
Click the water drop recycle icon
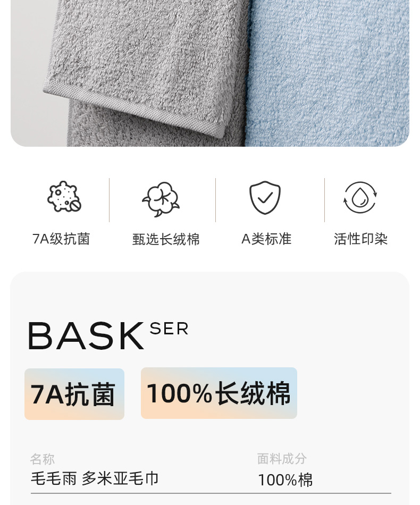point(360,197)
